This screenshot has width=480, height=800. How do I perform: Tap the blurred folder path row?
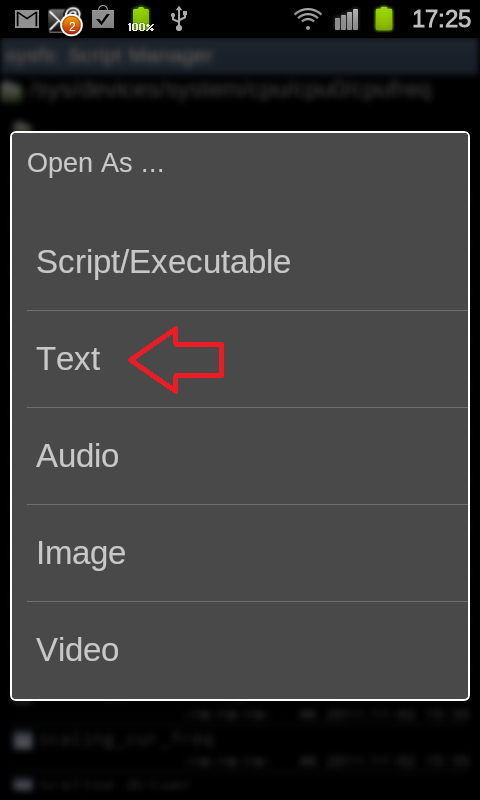point(240,90)
